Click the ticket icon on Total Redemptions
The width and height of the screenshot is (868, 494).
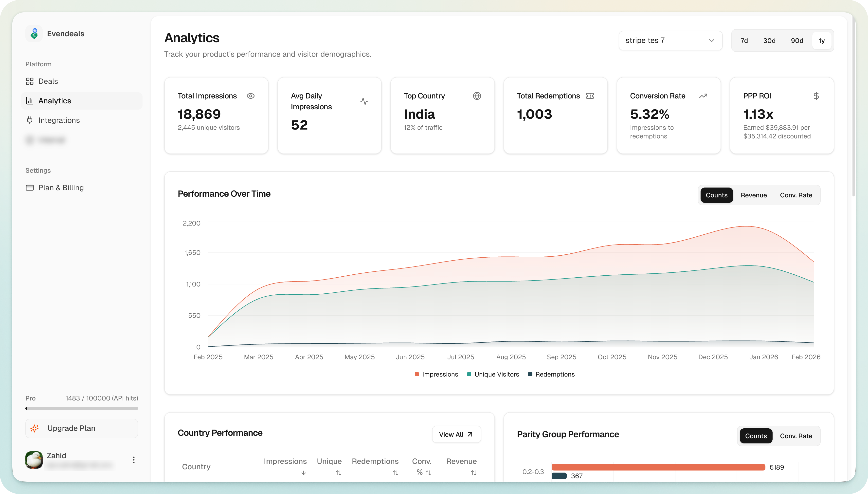[590, 96]
